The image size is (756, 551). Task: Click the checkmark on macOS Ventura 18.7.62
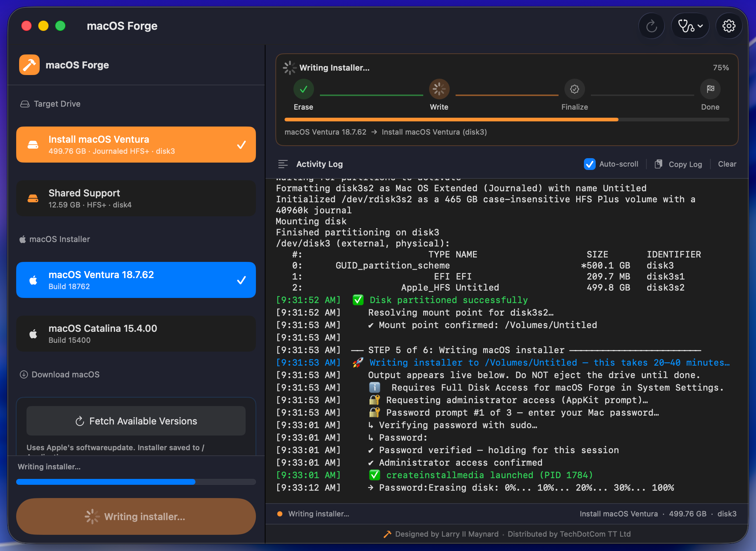point(241,280)
